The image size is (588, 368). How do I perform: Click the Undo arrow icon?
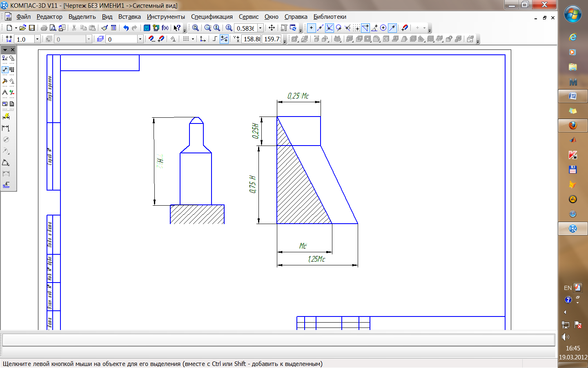tap(126, 28)
